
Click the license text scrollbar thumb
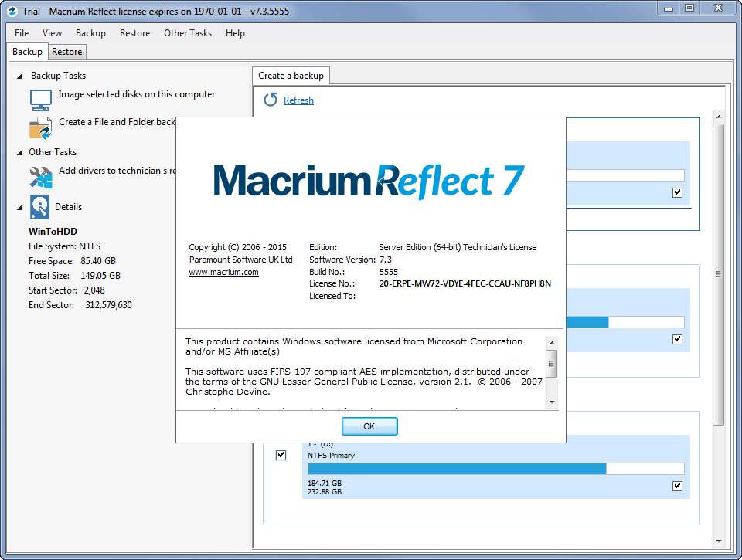click(552, 364)
